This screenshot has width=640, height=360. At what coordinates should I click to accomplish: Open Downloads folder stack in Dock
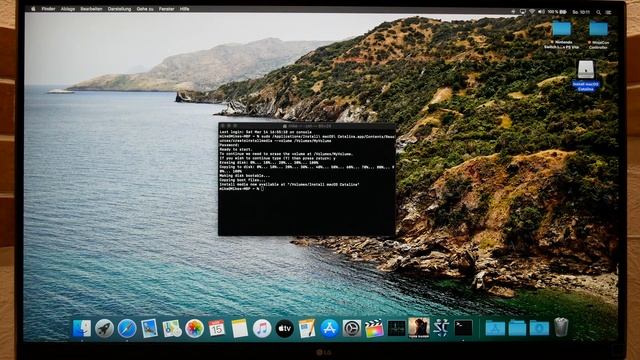(539, 328)
